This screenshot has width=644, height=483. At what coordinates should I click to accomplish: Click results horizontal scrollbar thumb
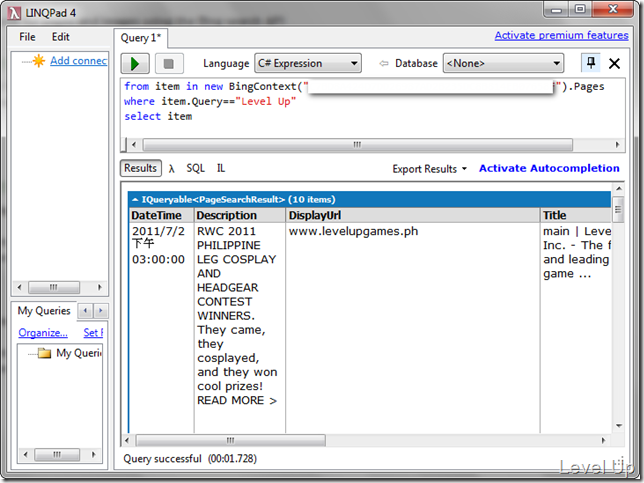pos(230,440)
